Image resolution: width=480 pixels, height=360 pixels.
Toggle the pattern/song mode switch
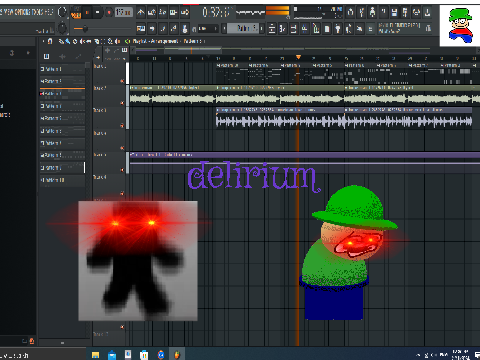pos(76,13)
